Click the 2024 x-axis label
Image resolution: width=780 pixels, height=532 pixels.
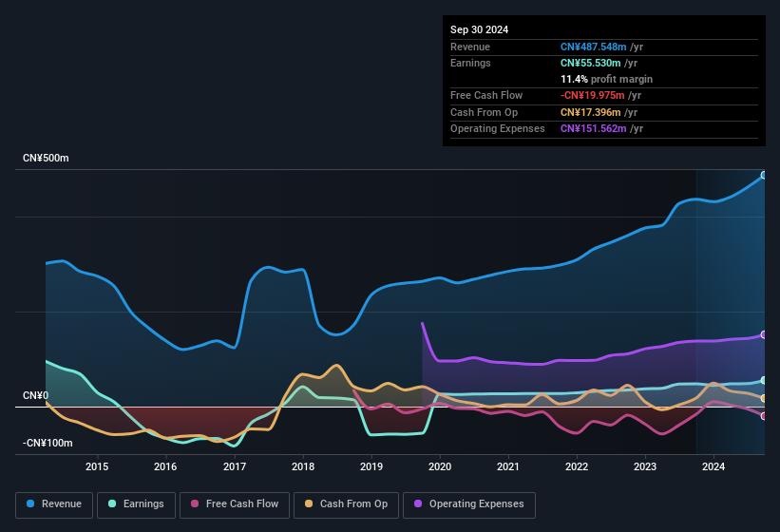713,466
